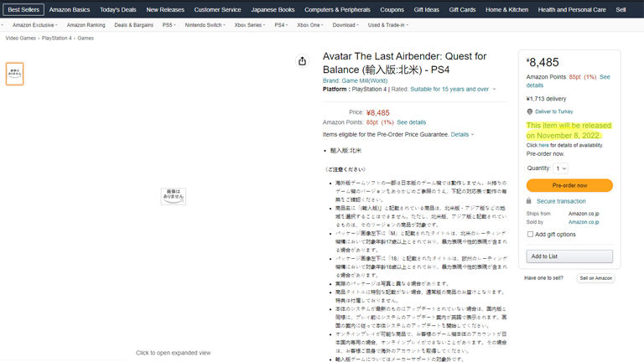Click the Sell on Amazon button
644x362 pixels.
[x=596, y=277]
